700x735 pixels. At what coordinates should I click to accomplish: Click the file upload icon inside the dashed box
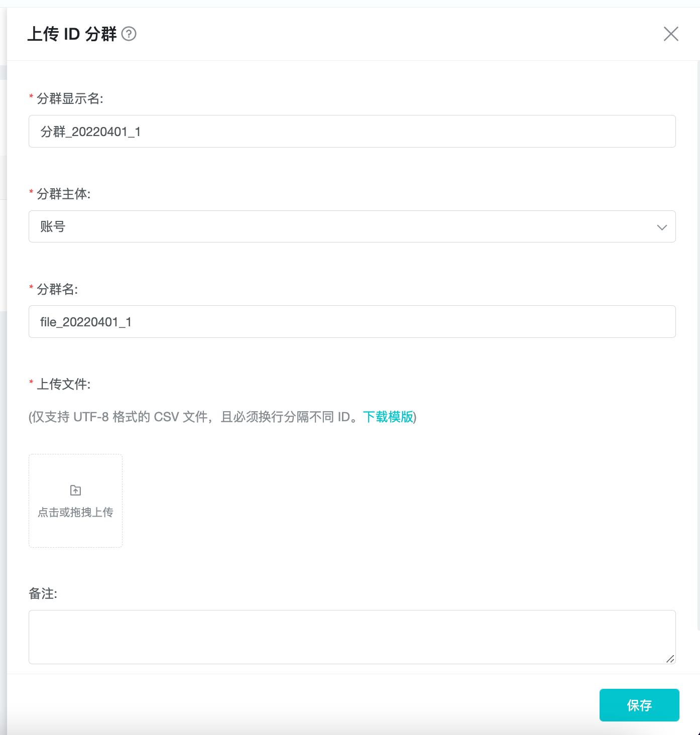[x=74, y=490]
